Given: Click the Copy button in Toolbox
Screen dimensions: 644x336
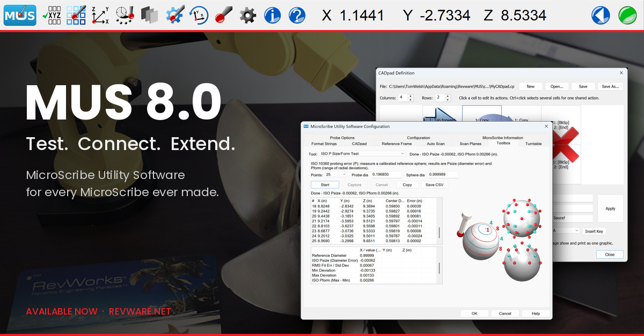Looking at the screenshot, I should click(x=407, y=185).
